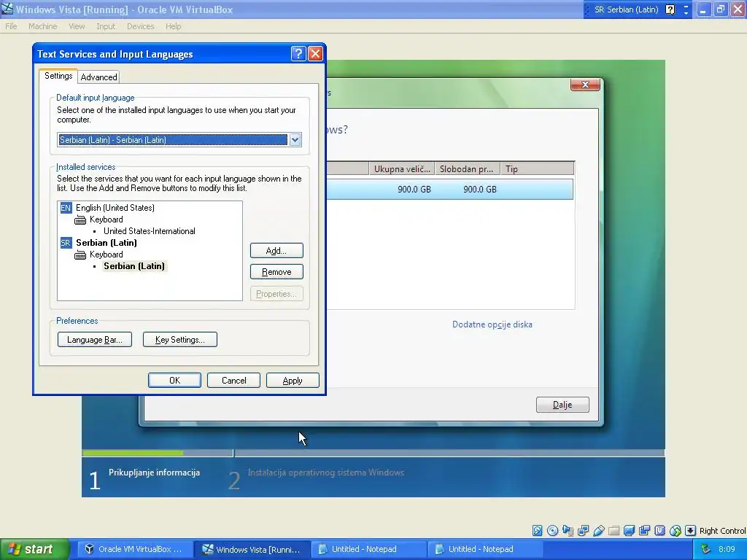This screenshot has width=747, height=560.
Task: Click the Remove button
Action: tap(276, 272)
